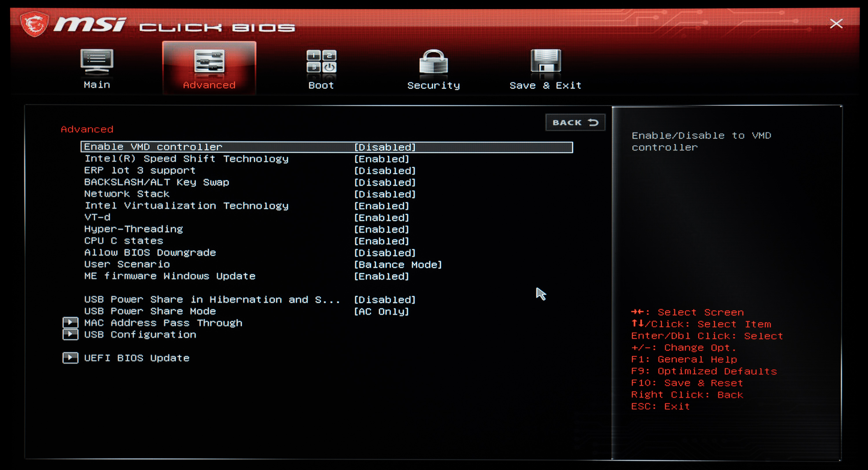This screenshot has height=470, width=868.
Task: Click the UEFI BIOS Update arrow icon
Action: 70,358
